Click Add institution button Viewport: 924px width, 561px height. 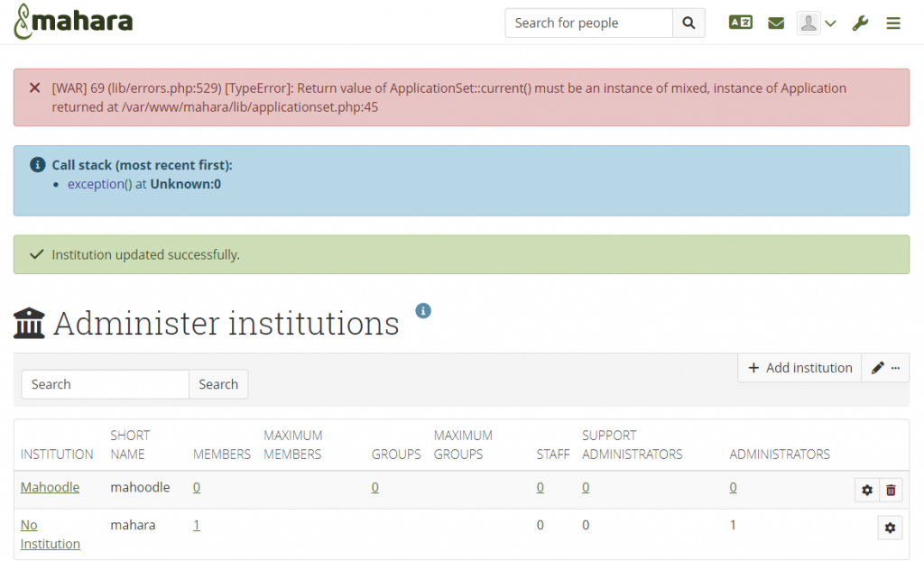pyautogui.click(x=799, y=368)
